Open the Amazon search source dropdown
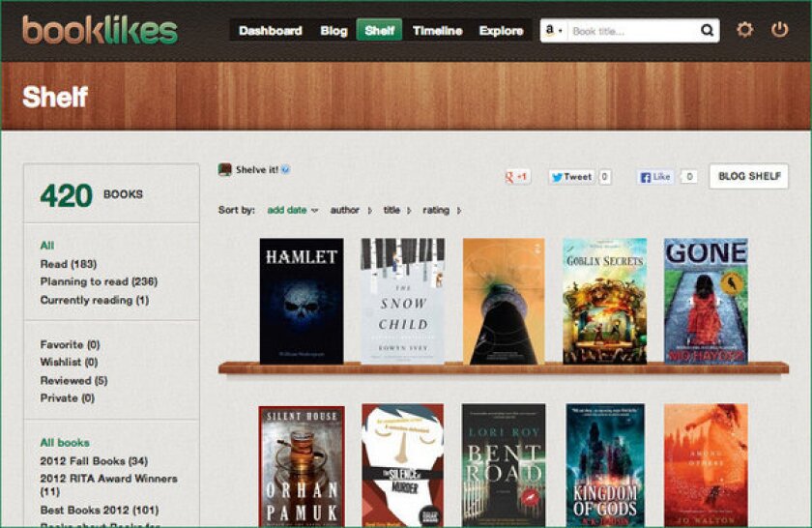This screenshot has width=812, height=528. (x=554, y=31)
